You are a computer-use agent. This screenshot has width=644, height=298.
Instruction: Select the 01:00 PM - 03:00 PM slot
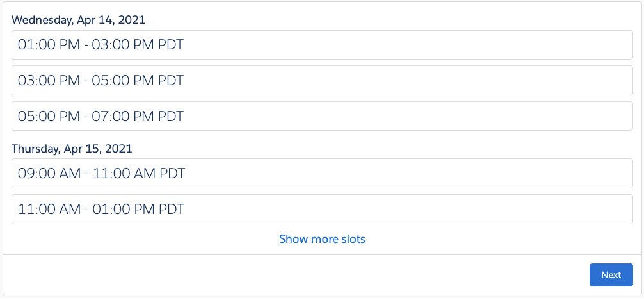click(322, 45)
